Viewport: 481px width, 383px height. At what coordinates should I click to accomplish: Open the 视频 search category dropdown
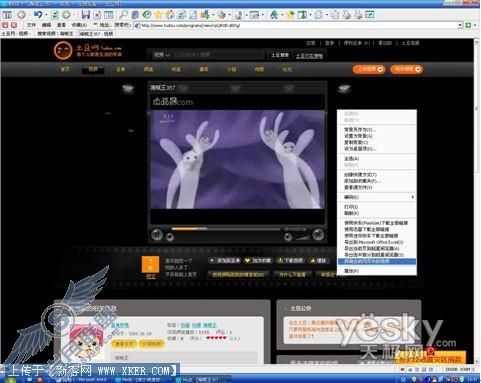162,55
